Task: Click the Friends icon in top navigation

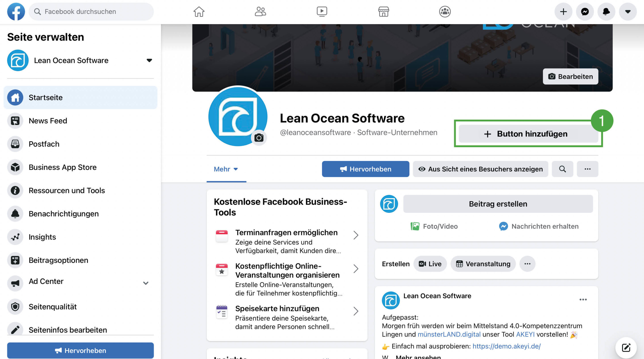Action: [x=260, y=12]
